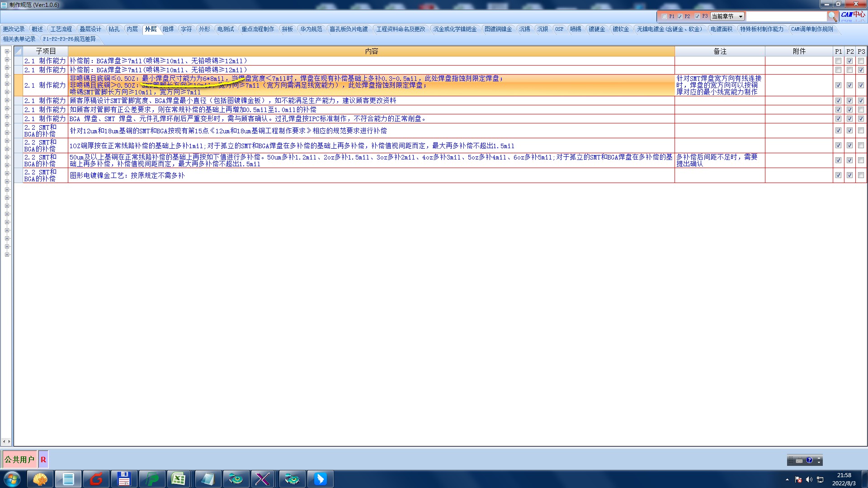Expand the last tree node in left panel

(7, 255)
